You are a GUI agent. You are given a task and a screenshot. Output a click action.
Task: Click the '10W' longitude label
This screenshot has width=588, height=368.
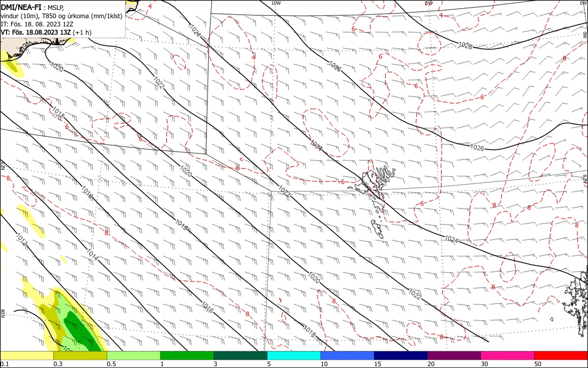click(x=276, y=3)
